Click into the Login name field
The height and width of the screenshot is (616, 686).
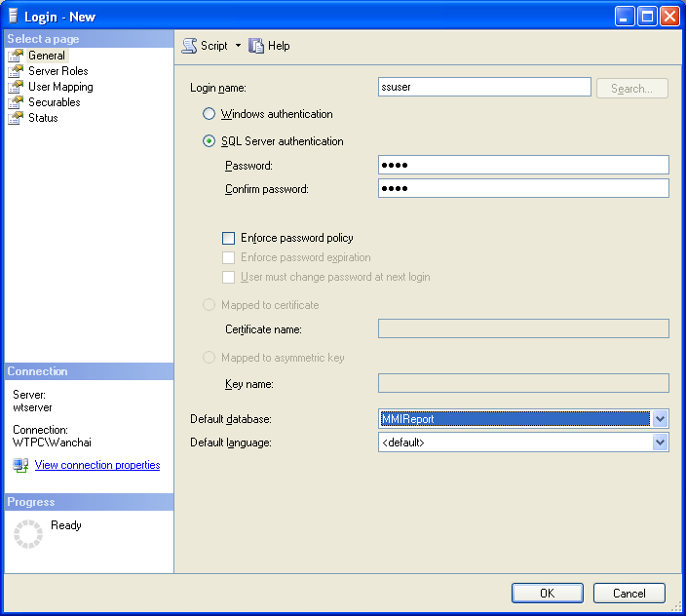[484, 87]
